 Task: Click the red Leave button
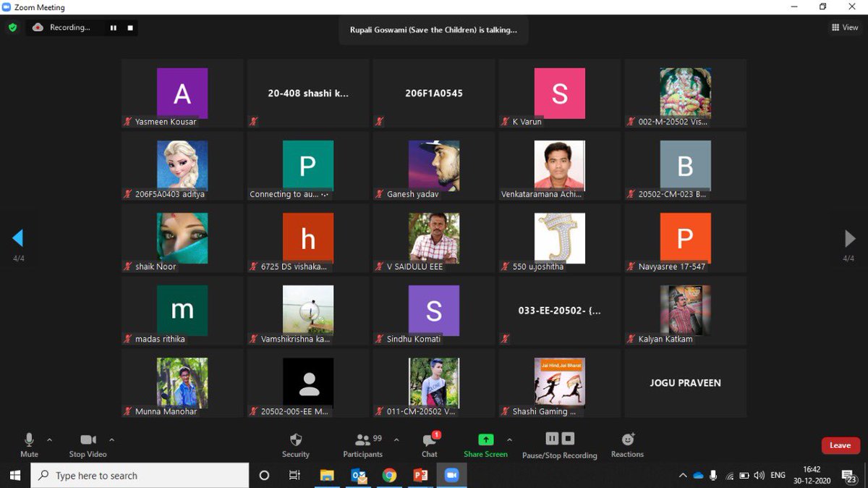[x=841, y=445]
